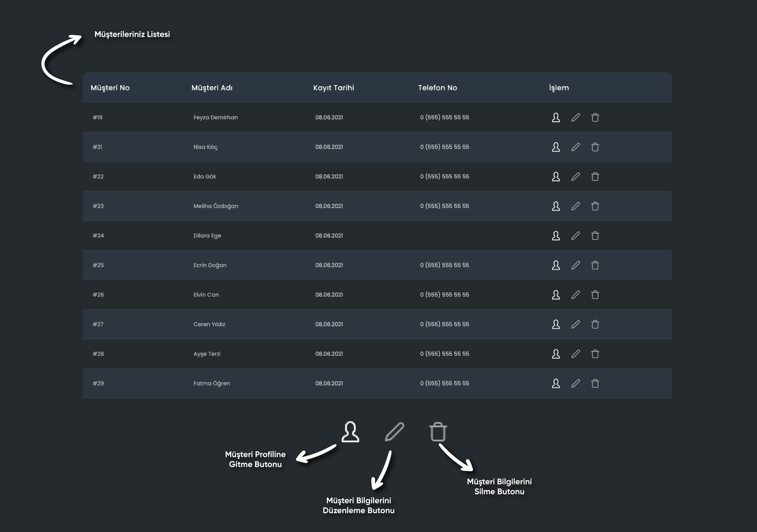Click the name Dilara Ege

click(x=207, y=235)
